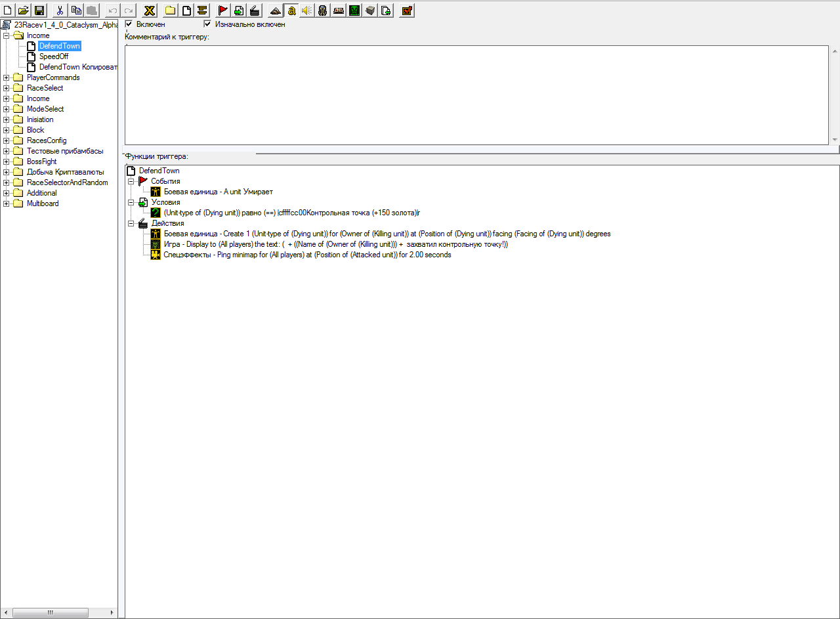Click the Test Map toolbar icon

point(407,10)
